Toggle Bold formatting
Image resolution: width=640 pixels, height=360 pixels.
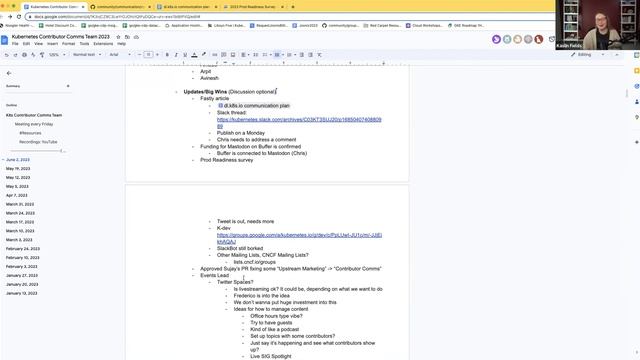167,55
